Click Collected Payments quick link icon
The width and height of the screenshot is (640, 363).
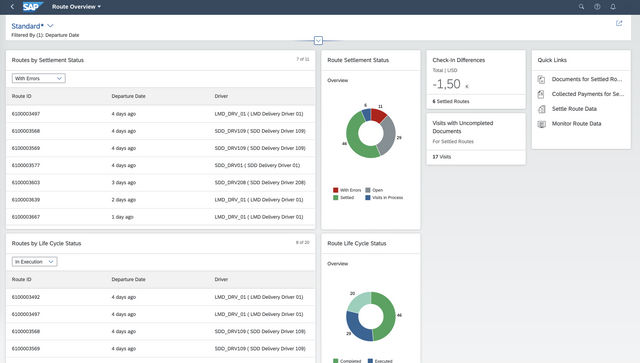541,94
